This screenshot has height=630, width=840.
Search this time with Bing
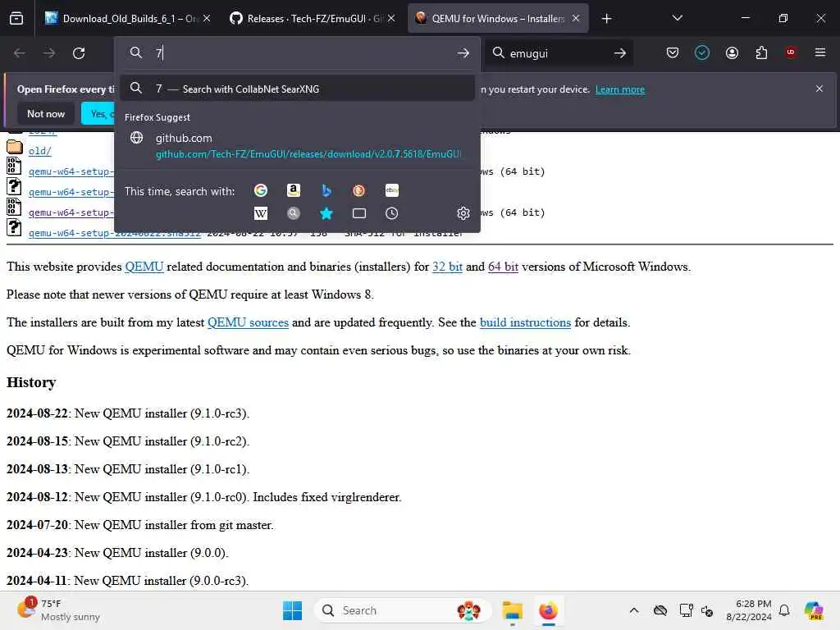326,190
